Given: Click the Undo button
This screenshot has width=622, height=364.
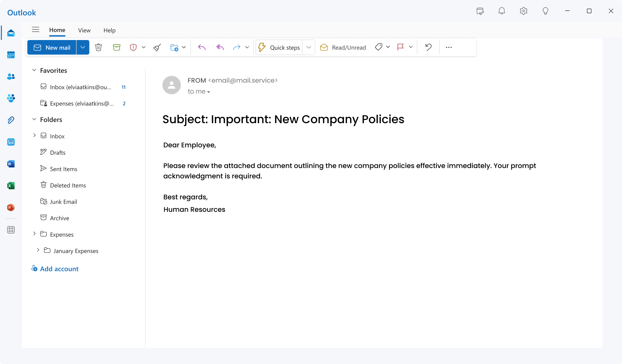Looking at the screenshot, I should tap(428, 47).
